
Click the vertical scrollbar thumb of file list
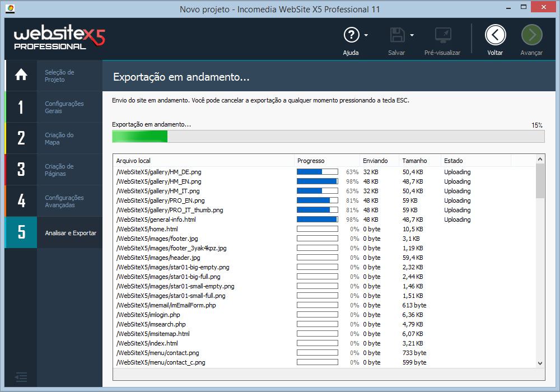pyautogui.click(x=540, y=181)
